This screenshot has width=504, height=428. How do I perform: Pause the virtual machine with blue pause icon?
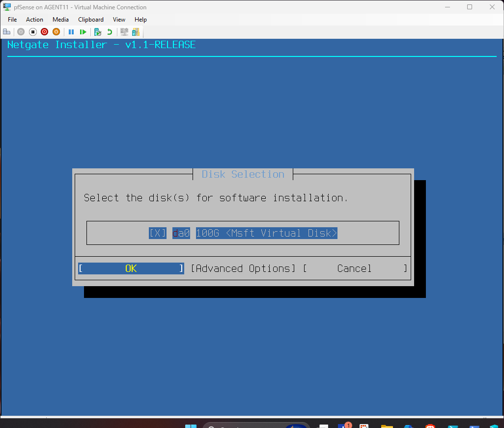[71, 32]
